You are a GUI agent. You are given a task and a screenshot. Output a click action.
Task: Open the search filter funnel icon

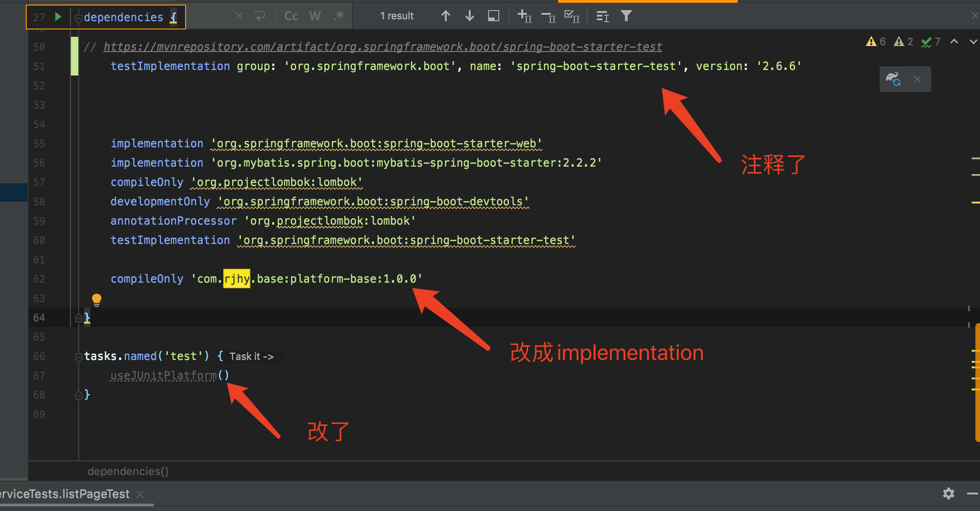[x=626, y=16]
